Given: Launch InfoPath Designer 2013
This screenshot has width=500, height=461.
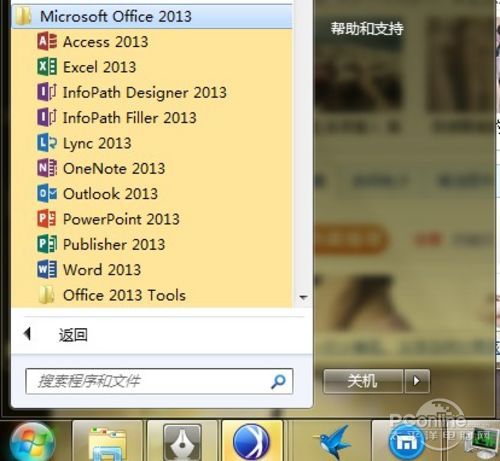Looking at the screenshot, I should tap(152, 92).
